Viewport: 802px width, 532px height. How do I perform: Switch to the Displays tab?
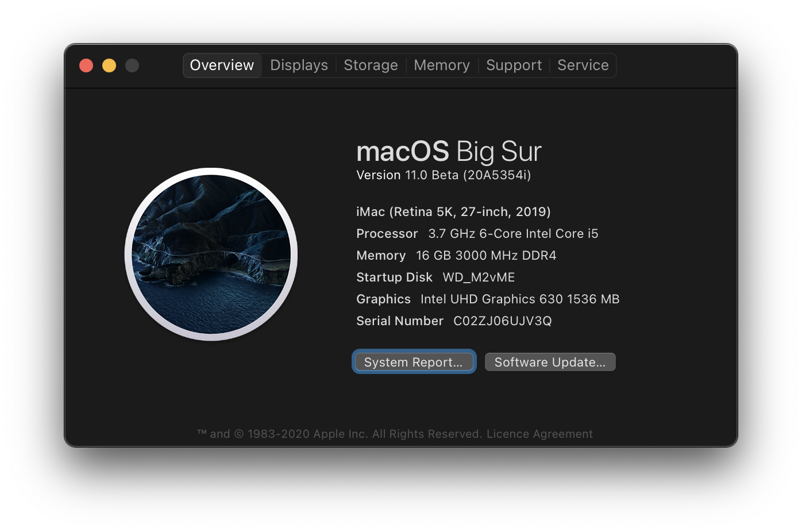[298, 65]
